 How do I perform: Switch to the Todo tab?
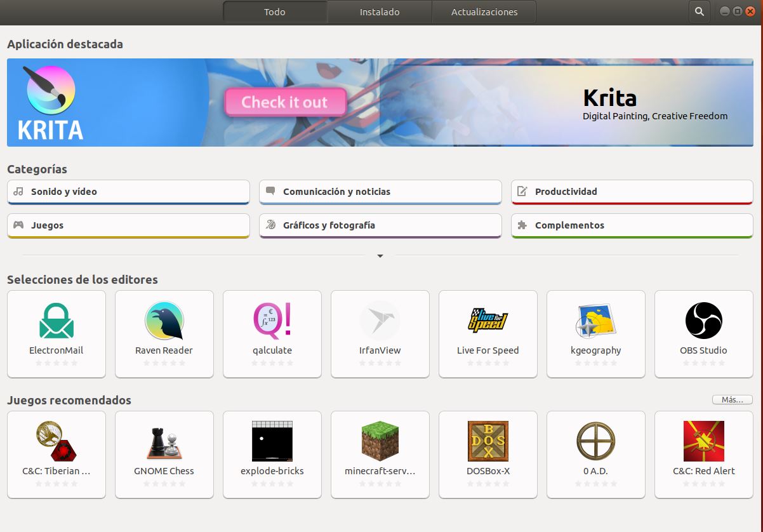click(x=275, y=11)
